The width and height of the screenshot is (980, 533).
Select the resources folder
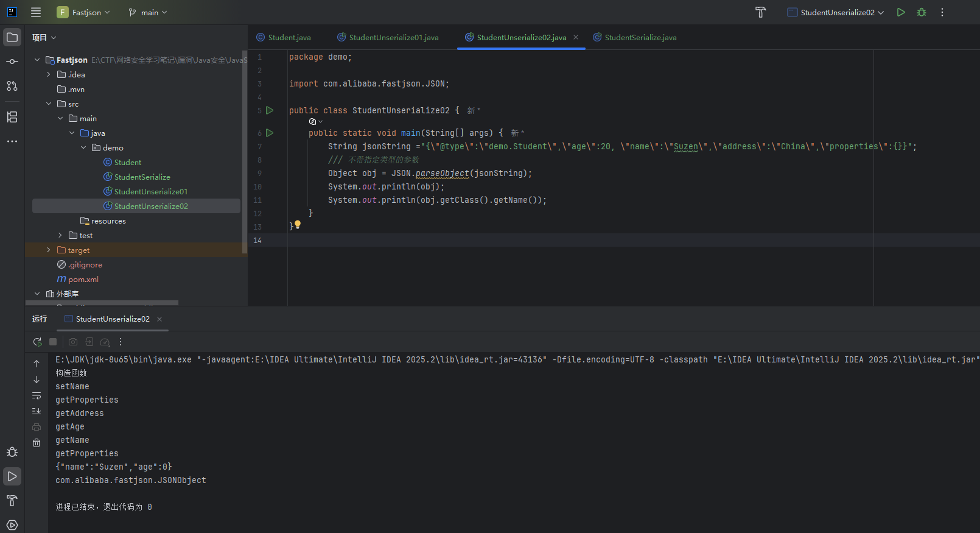coord(103,221)
